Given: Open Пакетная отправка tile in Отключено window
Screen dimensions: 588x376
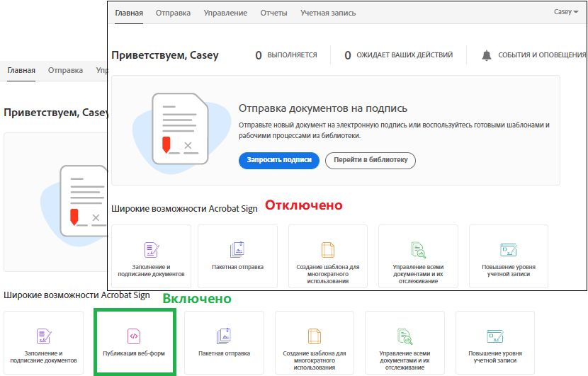Looking at the screenshot, I should tap(238, 256).
